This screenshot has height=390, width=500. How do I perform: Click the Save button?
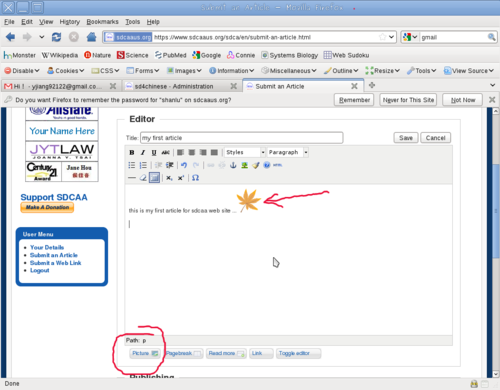click(406, 138)
